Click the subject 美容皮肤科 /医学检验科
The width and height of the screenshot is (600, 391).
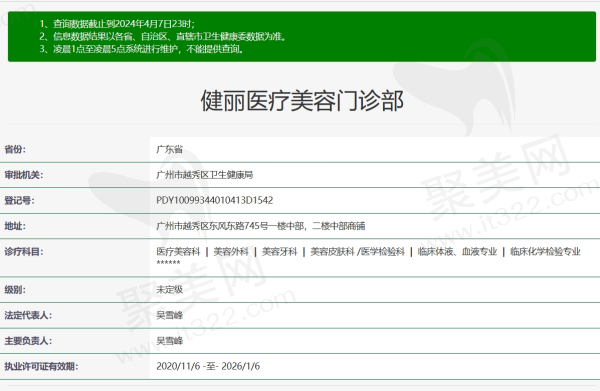pyautogui.click(x=357, y=252)
